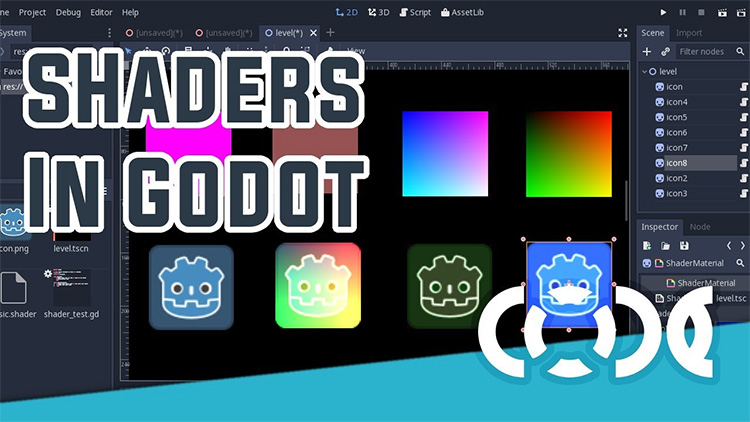Open the Editor menu
This screenshot has height=422, width=750.
click(x=101, y=12)
